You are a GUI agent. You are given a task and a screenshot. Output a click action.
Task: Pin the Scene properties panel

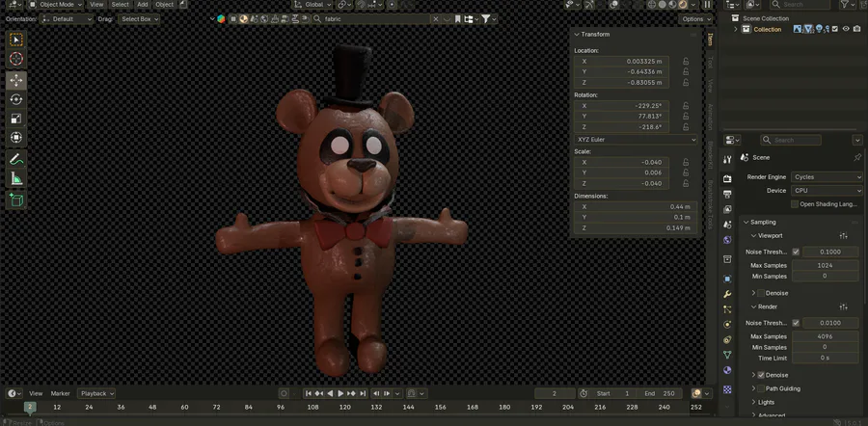point(857,158)
